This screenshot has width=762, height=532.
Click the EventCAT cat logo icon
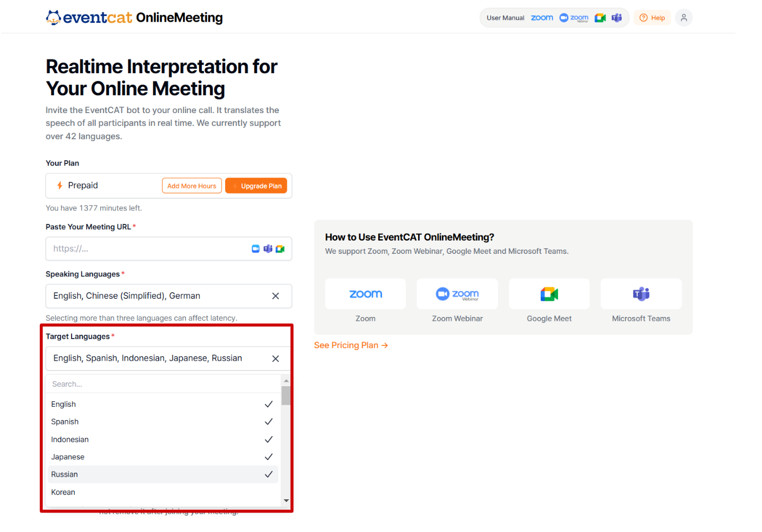53,18
